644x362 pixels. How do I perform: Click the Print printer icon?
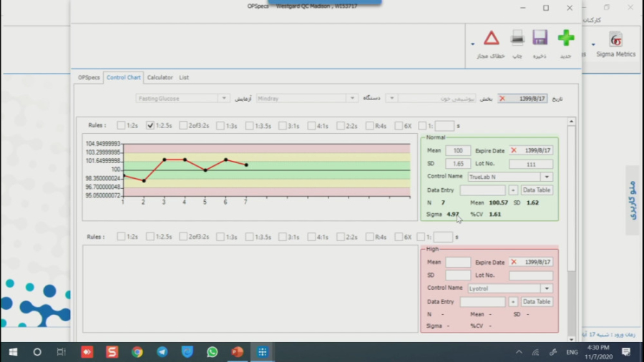click(x=517, y=39)
